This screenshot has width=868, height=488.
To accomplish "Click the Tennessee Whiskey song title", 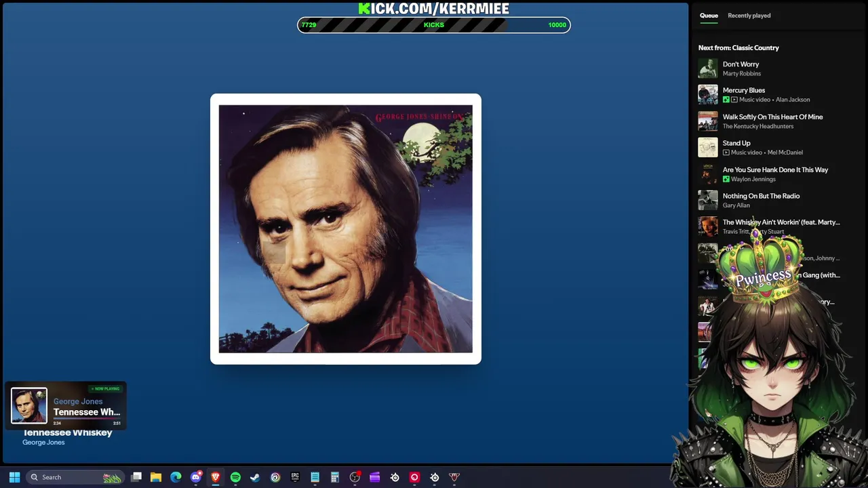I will (68, 433).
